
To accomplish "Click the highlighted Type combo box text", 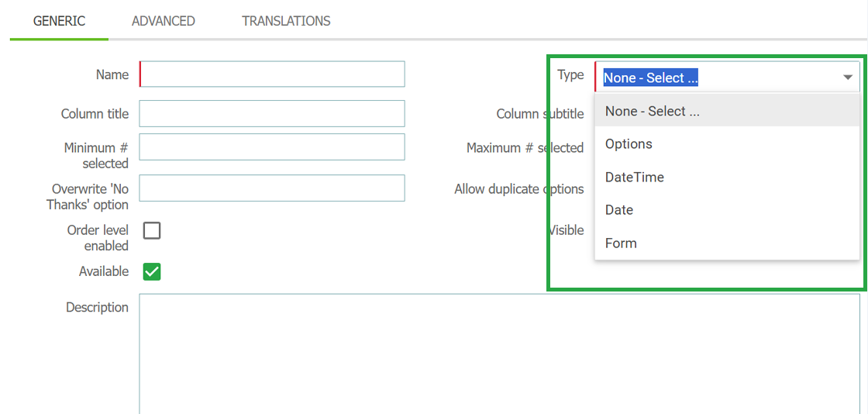I will point(650,78).
